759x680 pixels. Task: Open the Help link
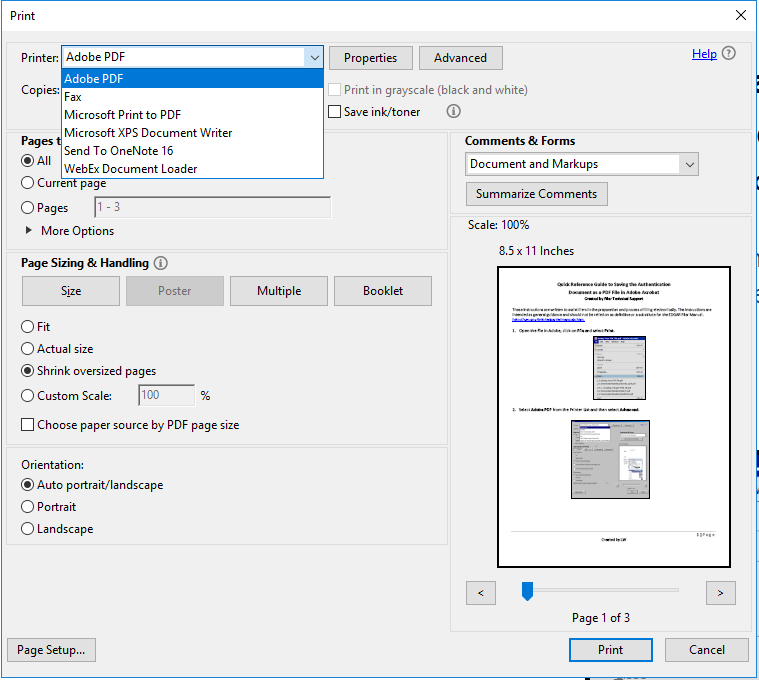pos(704,54)
